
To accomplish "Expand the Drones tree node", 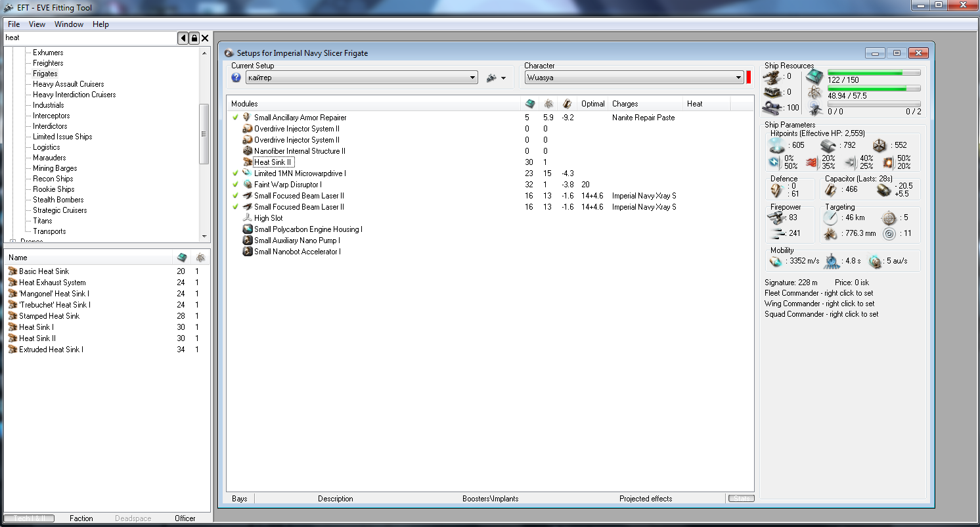I will click(12, 242).
